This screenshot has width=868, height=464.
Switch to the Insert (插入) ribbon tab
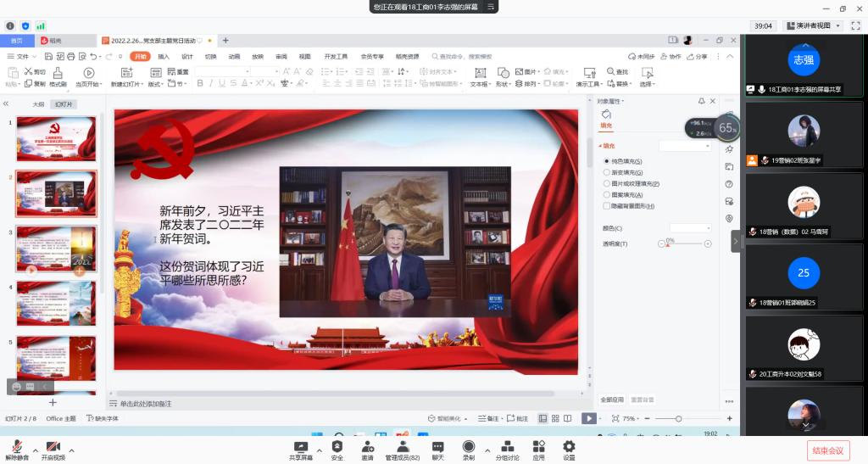tap(164, 57)
